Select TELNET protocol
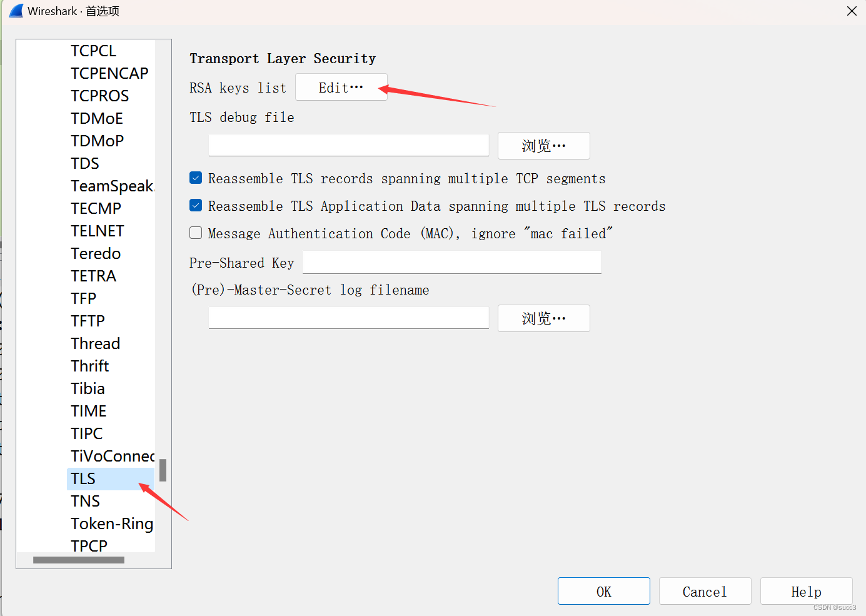 pos(98,231)
